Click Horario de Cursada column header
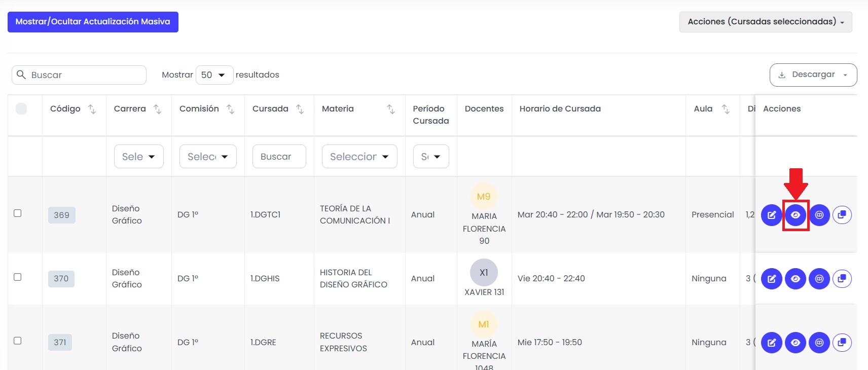 (560, 109)
